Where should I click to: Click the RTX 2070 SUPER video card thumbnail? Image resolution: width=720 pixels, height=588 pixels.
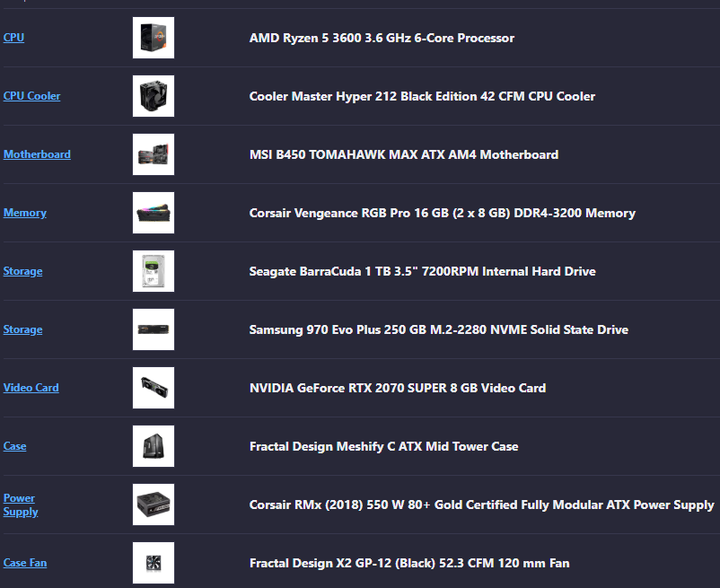pos(154,388)
